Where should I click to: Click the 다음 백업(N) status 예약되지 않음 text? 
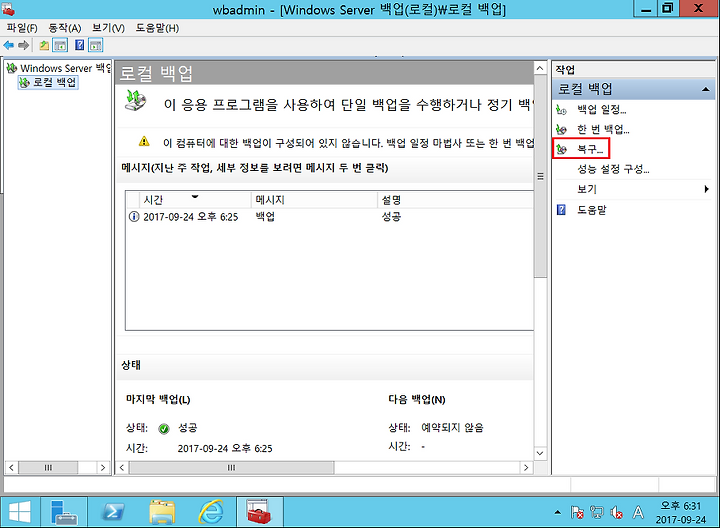(452, 428)
